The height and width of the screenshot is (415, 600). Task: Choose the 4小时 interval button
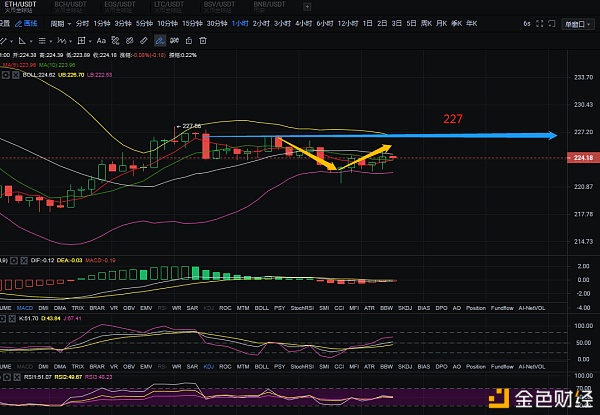point(305,22)
